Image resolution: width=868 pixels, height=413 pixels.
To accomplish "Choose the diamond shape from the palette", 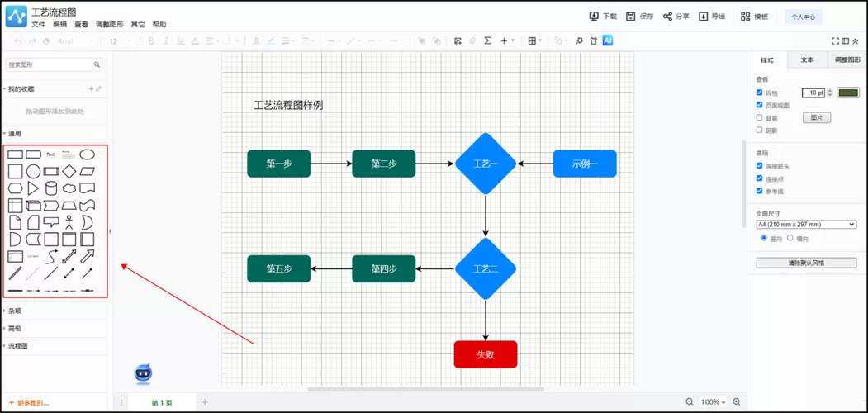I will pos(69,171).
